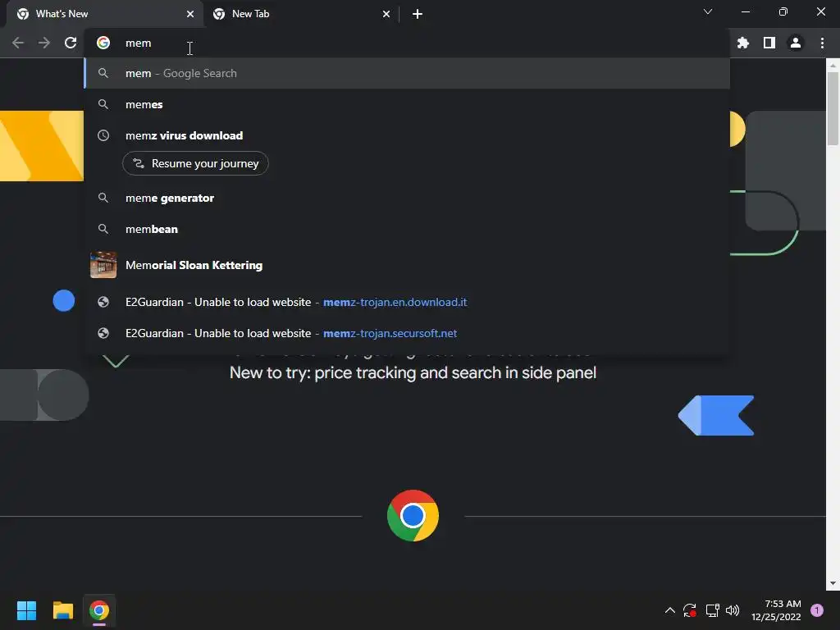Select 'Memorial Sloan Kettering' suggestion
The width and height of the screenshot is (840, 630).
(407, 265)
